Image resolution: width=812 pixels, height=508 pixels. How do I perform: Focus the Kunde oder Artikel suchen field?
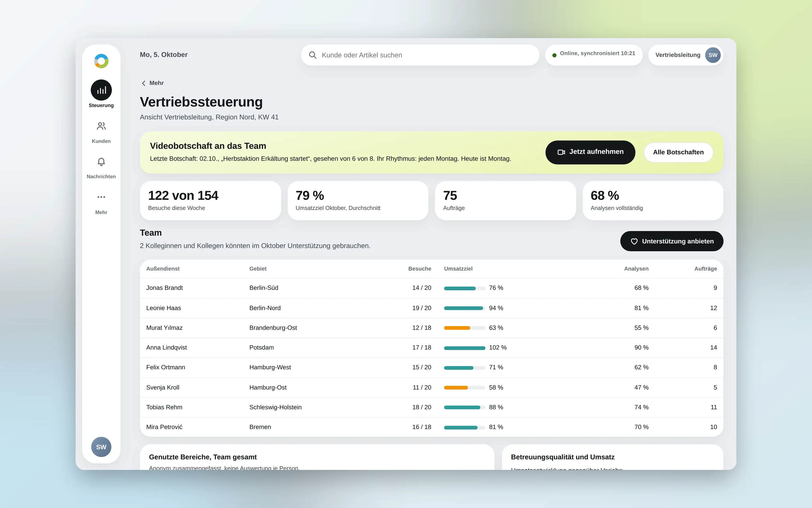tap(420, 55)
